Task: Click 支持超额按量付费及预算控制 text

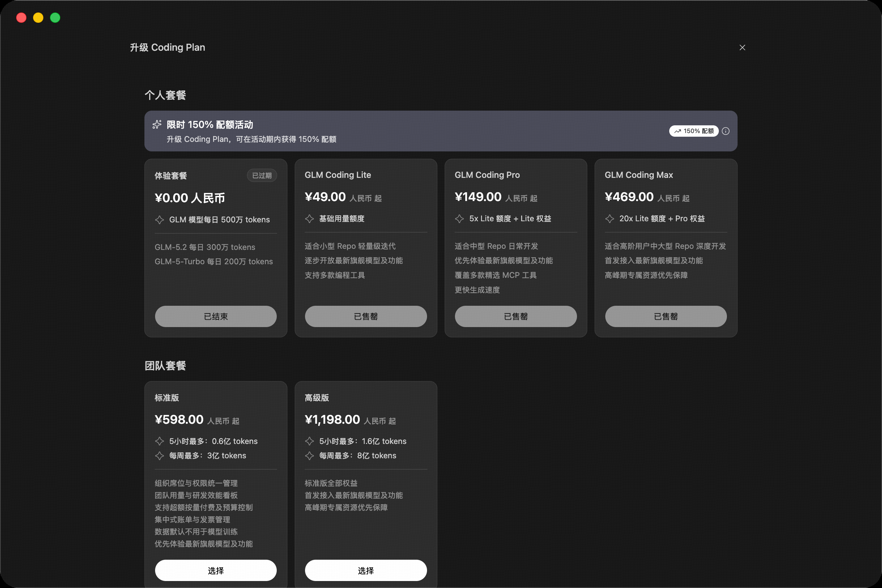Action: 204,508
